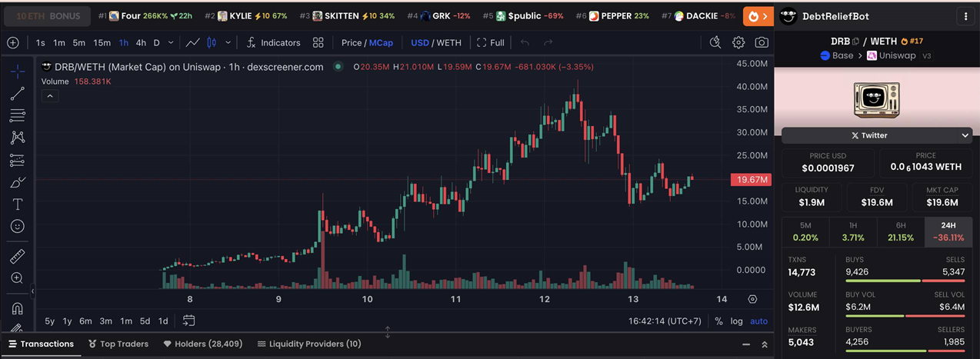Open the chart type dropdown arrow
The height and width of the screenshot is (359, 980).
coord(229,43)
